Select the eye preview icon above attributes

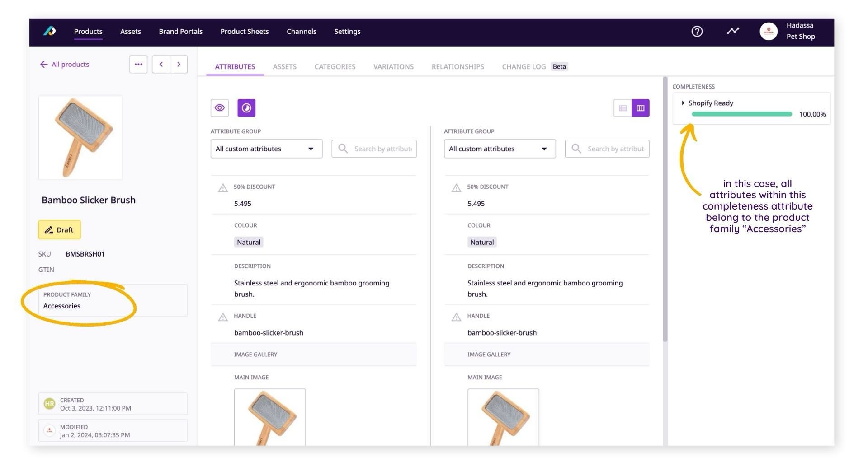point(220,107)
